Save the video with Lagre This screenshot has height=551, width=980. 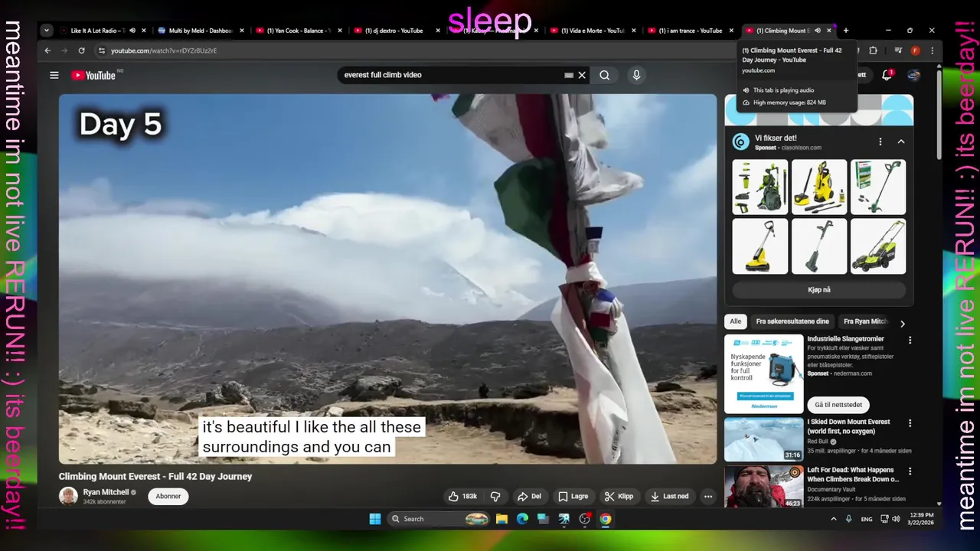click(573, 496)
